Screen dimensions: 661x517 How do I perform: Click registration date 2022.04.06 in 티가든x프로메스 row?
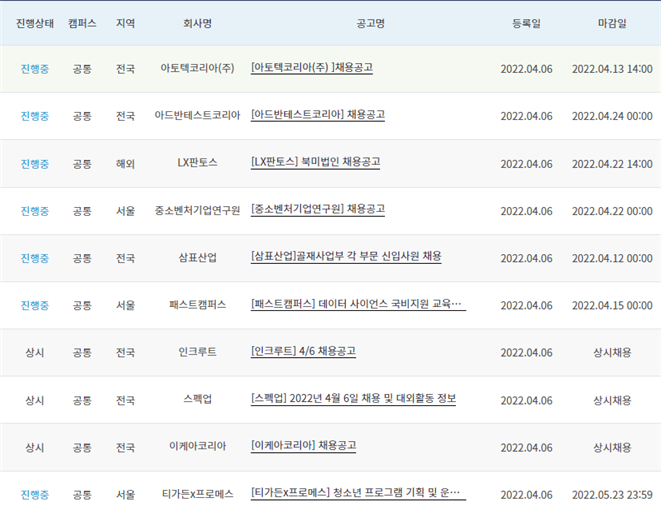pyautogui.click(x=526, y=495)
